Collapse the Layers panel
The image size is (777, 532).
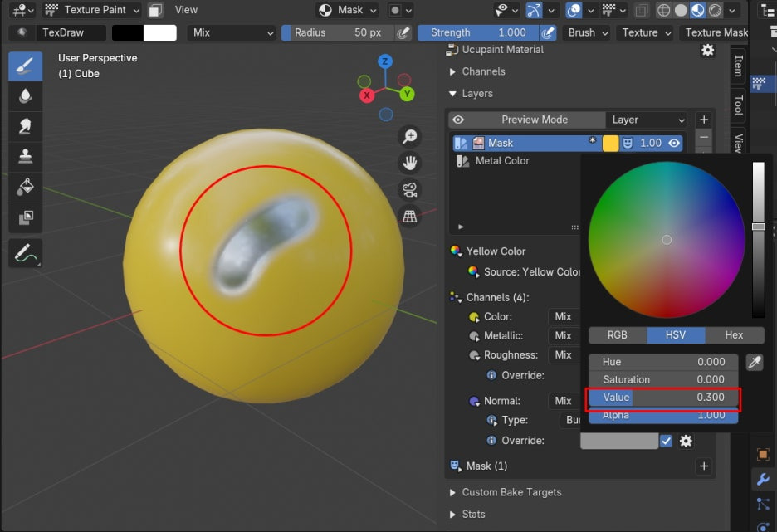(471, 94)
